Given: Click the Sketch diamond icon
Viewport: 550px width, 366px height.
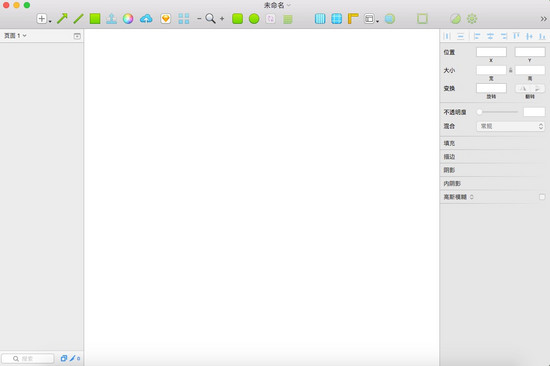Looking at the screenshot, I should [x=166, y=19].
